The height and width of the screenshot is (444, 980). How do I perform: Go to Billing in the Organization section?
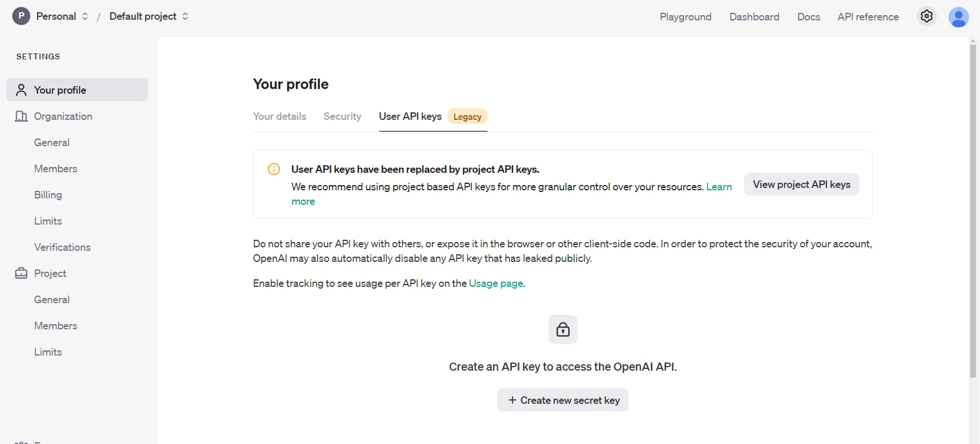pos(48,195)
